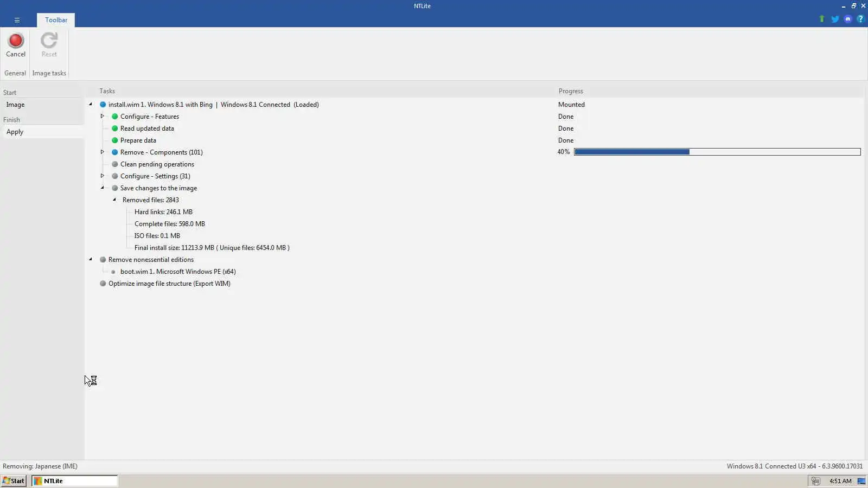The image size is (868, 488).
Task: Click green status dot for Configure - Features
Action: point(114,117)
